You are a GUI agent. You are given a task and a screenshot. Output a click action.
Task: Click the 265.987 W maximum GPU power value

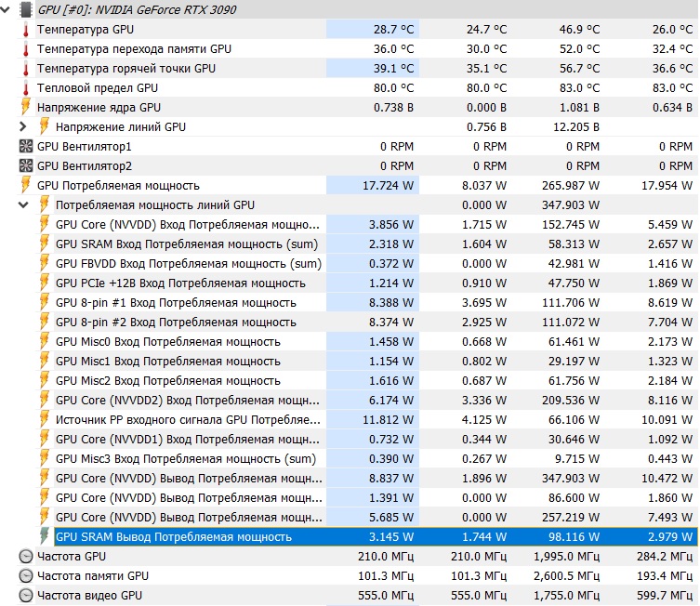tap(571, 186)
